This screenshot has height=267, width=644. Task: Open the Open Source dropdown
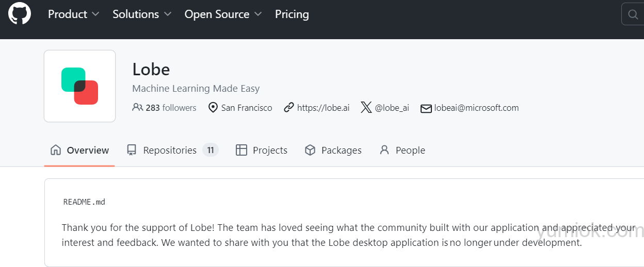coord(223,14)
